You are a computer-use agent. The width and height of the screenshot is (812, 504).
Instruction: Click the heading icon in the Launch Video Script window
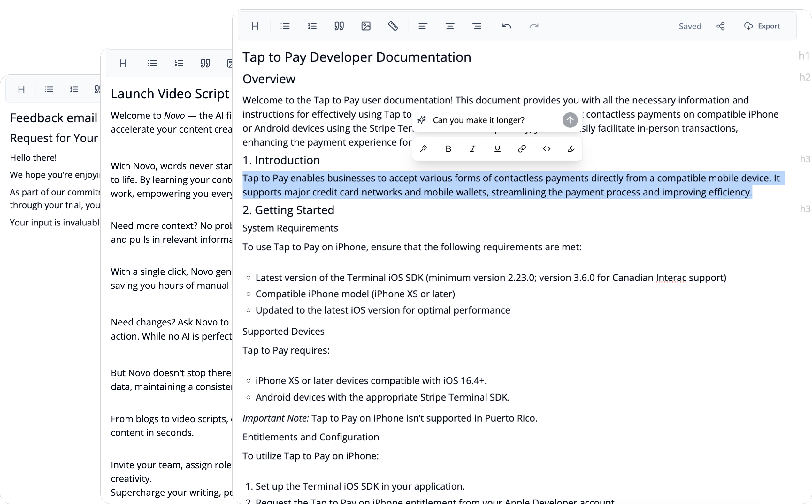click(123, 63)
